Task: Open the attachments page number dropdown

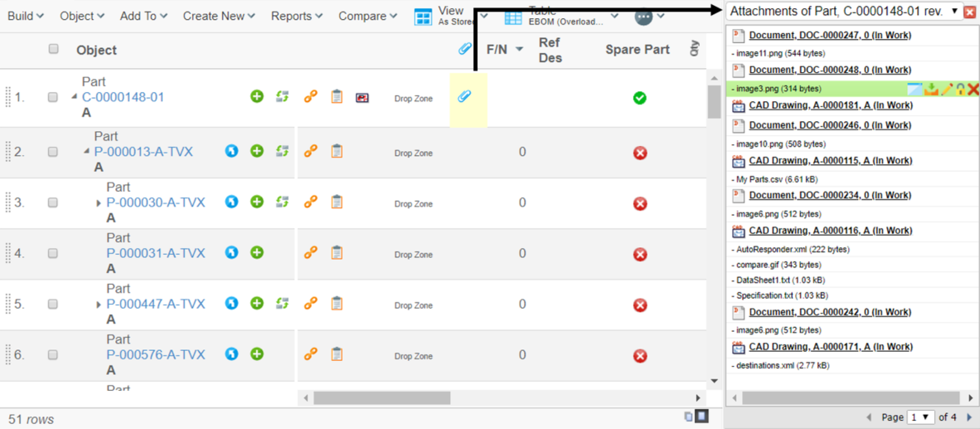Action: pos(921,417)
